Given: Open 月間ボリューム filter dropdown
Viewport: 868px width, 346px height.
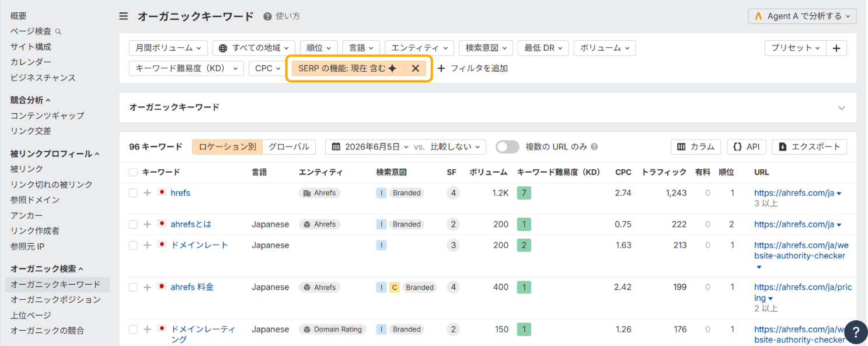Looking at the screenshot, I should pyautogui.click(x=168, y=48).
